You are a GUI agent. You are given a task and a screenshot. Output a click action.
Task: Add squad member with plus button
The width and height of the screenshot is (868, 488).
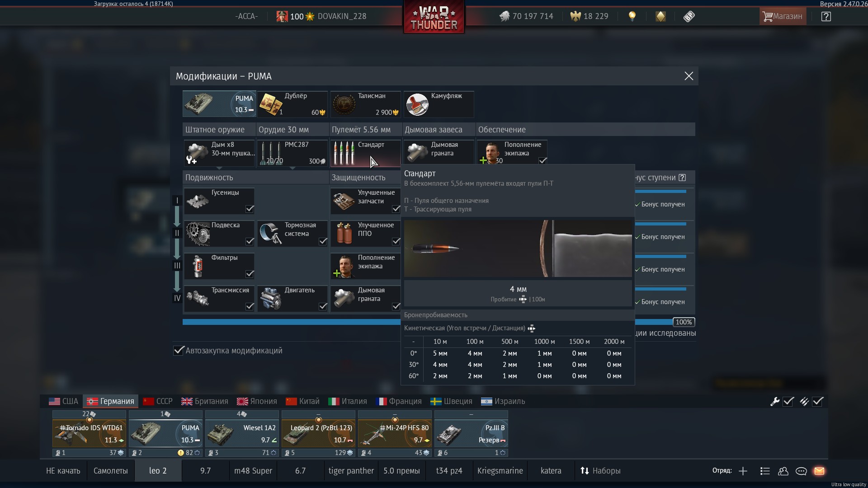coord(743,471)
